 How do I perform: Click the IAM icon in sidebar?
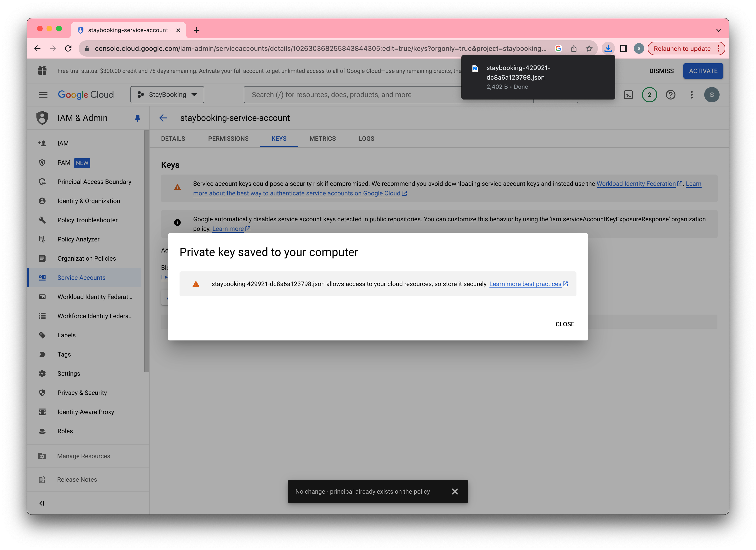coord(42,143)
